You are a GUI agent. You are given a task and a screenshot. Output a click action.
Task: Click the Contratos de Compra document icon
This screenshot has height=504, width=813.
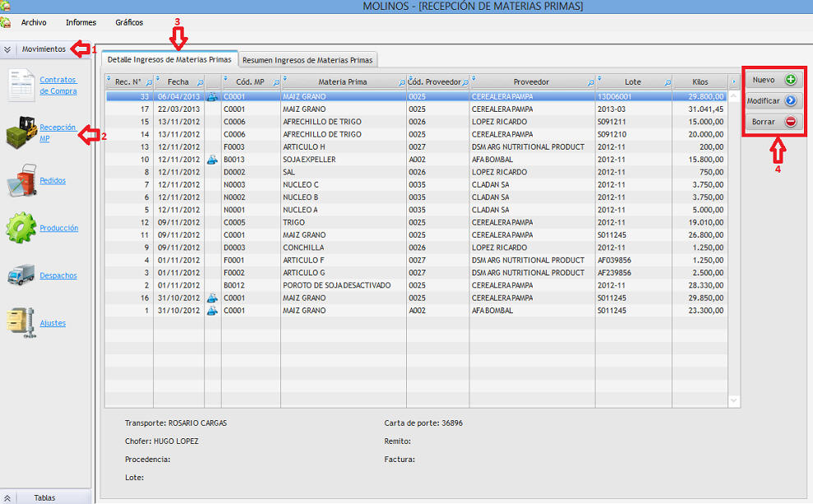21,85
